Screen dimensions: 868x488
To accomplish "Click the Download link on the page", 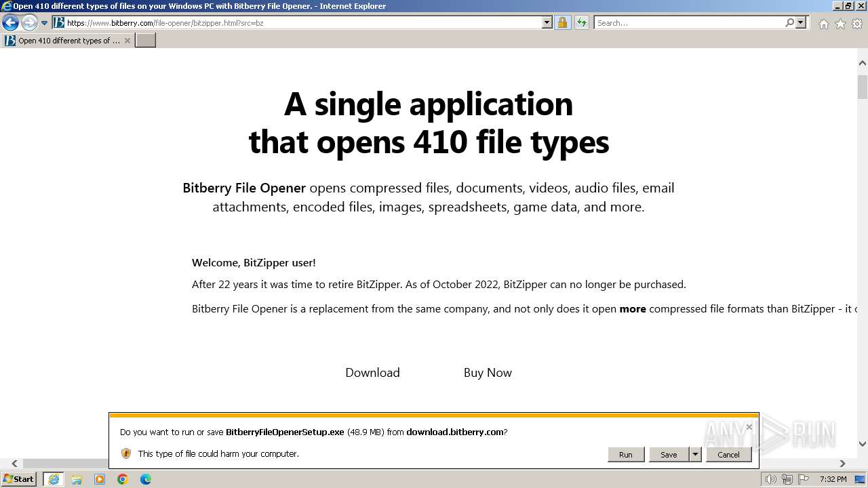I will click(x=372, y=373).
